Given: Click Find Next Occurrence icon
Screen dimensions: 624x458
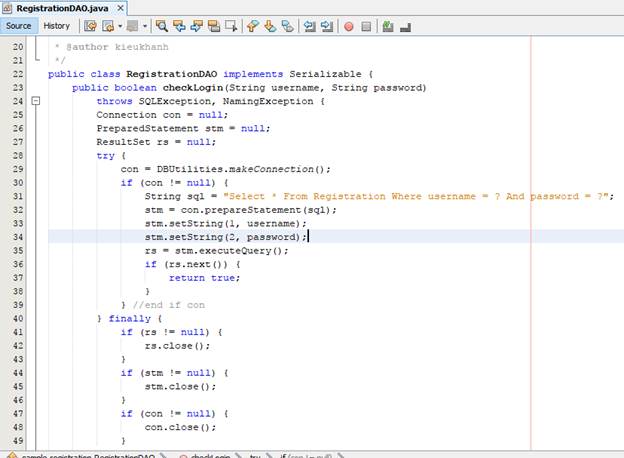Looking at the screenshot, I should (197, 26).
